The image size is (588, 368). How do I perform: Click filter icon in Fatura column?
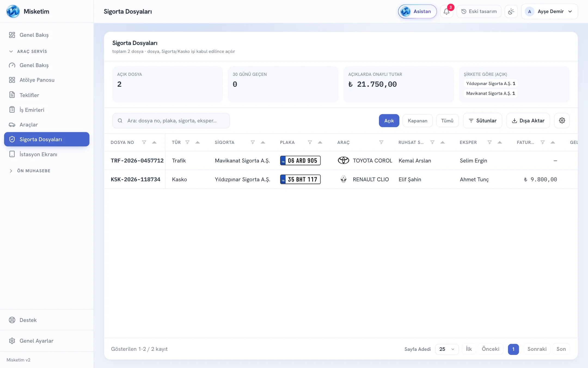[x=543, y=142]
